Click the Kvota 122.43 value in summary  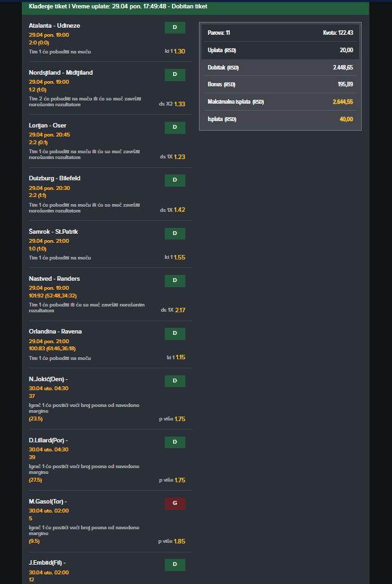pyautogui.click(x=338, y=33)
